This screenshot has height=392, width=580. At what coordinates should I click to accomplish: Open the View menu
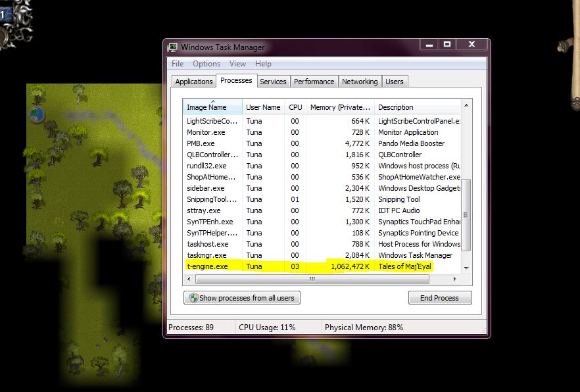pyautogui.click(x=237, y=64)
